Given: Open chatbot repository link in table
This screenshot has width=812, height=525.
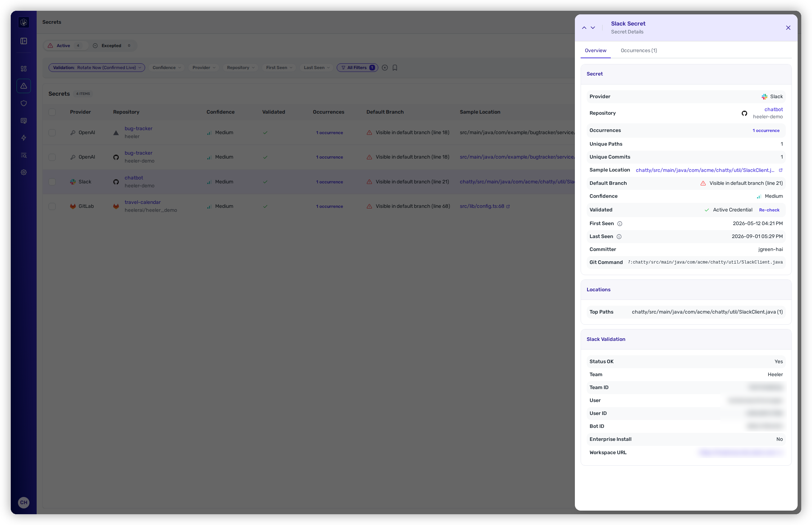Looking at the screenshot, I should tap(134, 178).
